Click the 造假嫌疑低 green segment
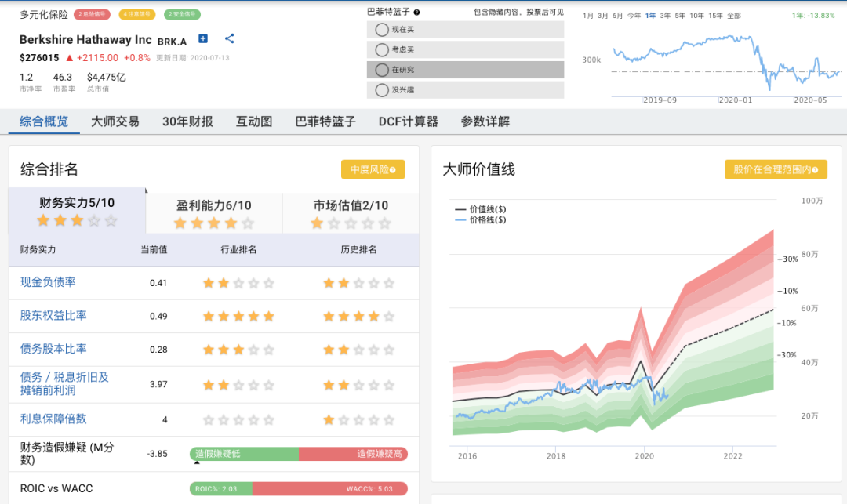The height and width of the screenshot is (504, 847). [x=244, y=454]
